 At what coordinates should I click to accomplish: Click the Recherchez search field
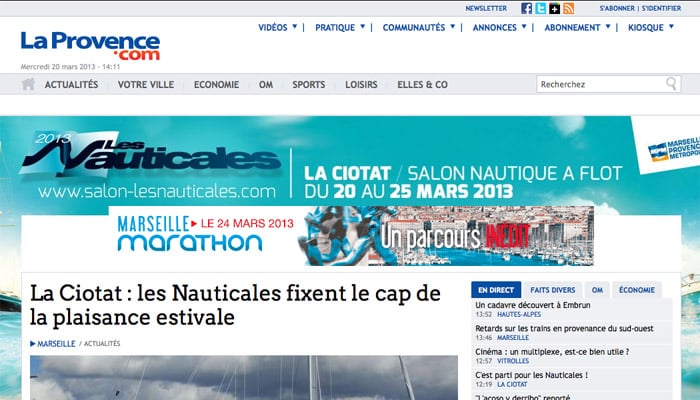coord(600,84)
